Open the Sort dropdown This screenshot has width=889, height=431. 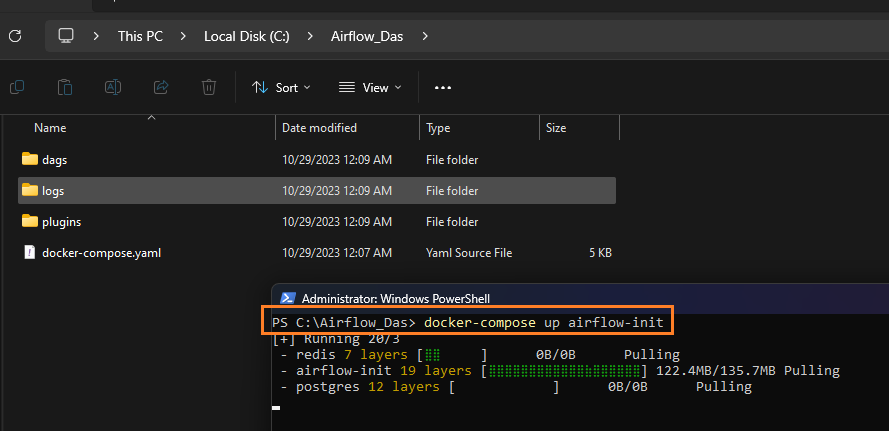coord(281,87)
